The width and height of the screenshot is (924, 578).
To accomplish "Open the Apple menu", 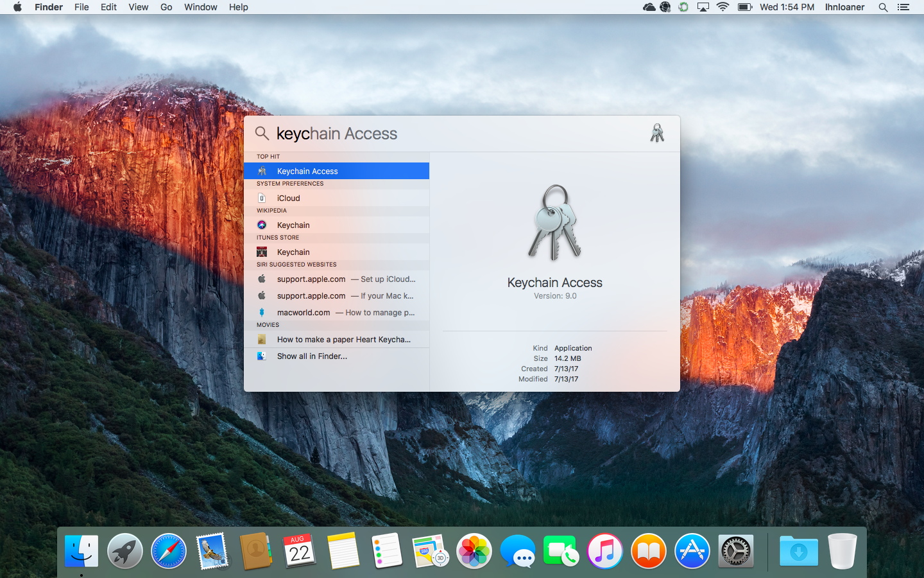I will tap(17, 7).
